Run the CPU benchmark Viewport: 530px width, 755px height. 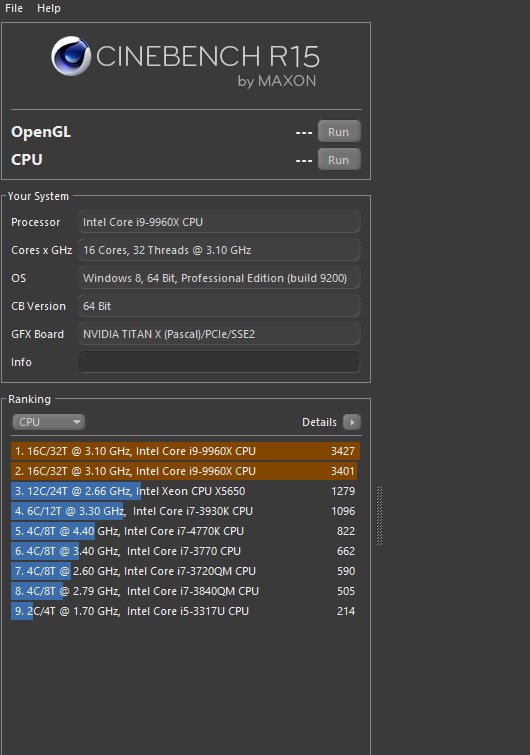click(339, 160)
